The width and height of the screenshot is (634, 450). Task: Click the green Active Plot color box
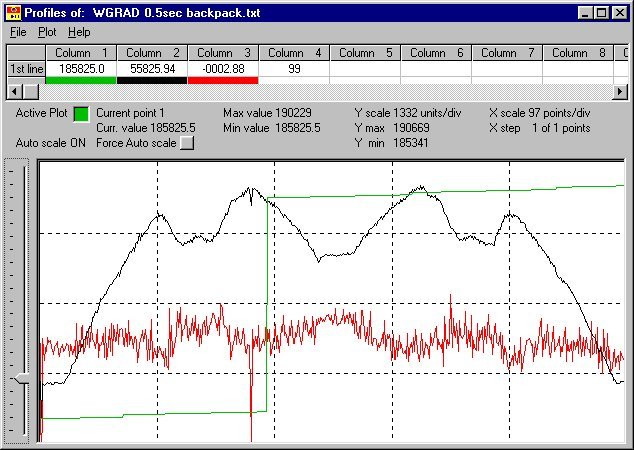(x=81, y=114)
